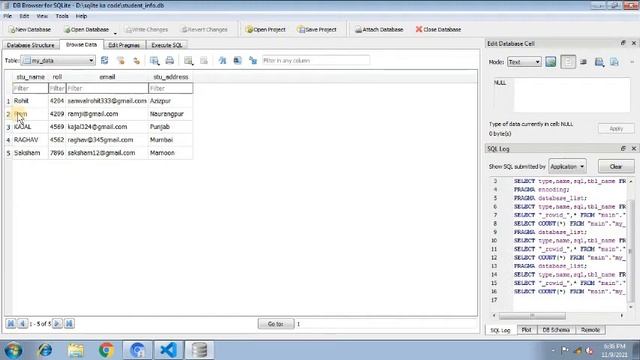The height and width of the screenshot is (360, 640).
Task: Expand the arrow next to Open Database
Action: (x=115, y=33)
